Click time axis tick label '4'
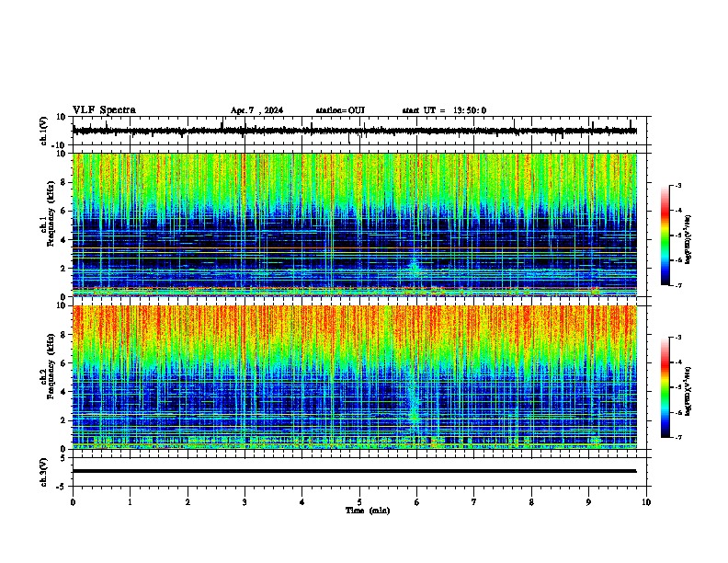 302,502
